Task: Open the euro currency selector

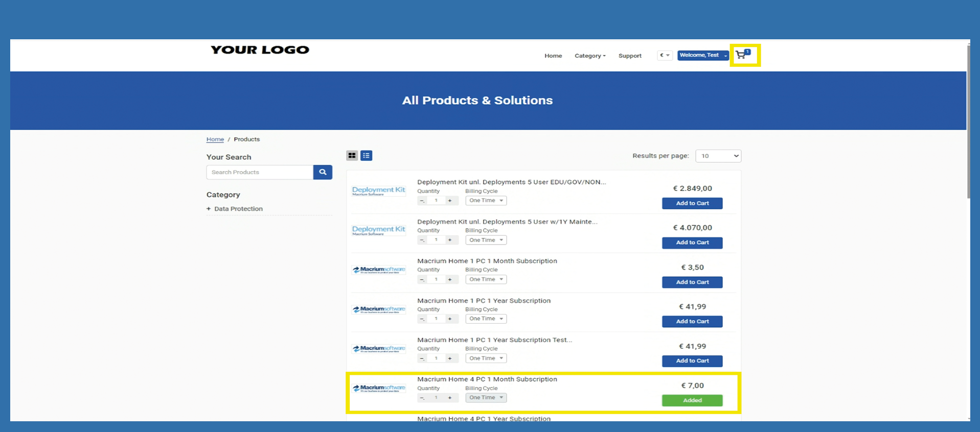Action: [664, 55]
